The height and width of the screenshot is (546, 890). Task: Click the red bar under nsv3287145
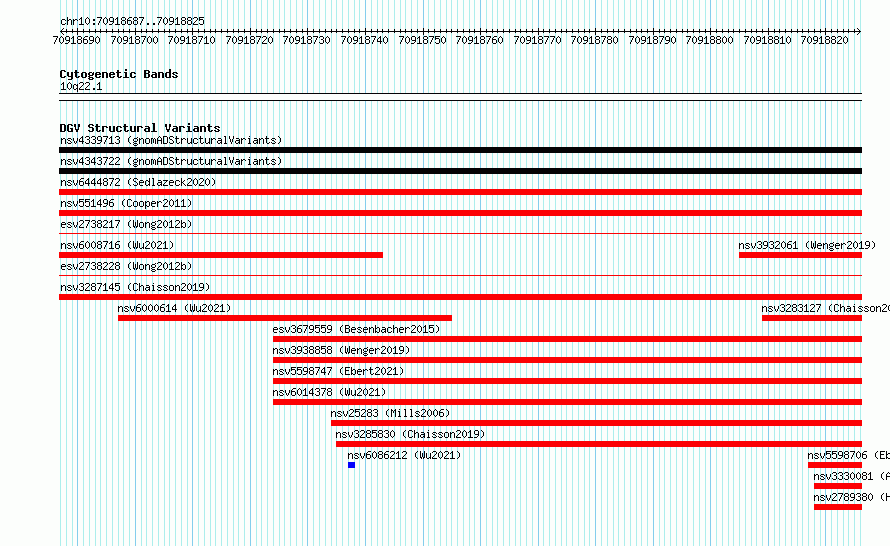coord(460,297)
